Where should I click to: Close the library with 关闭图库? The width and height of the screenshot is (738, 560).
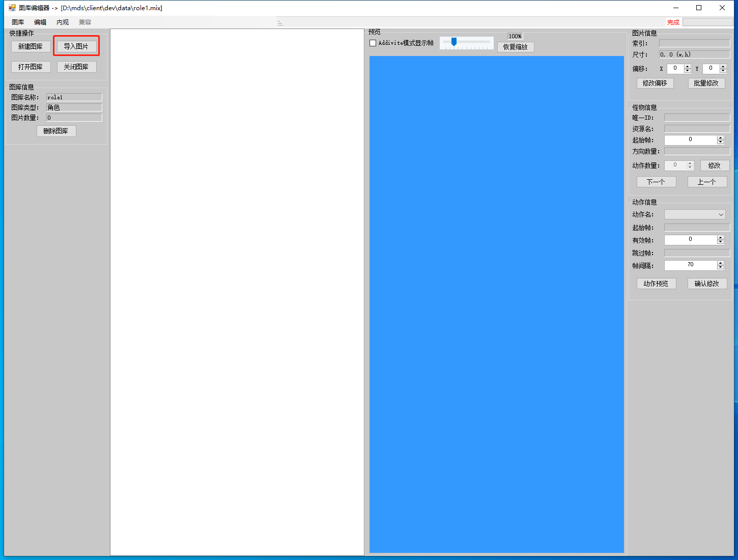(76, 67)
